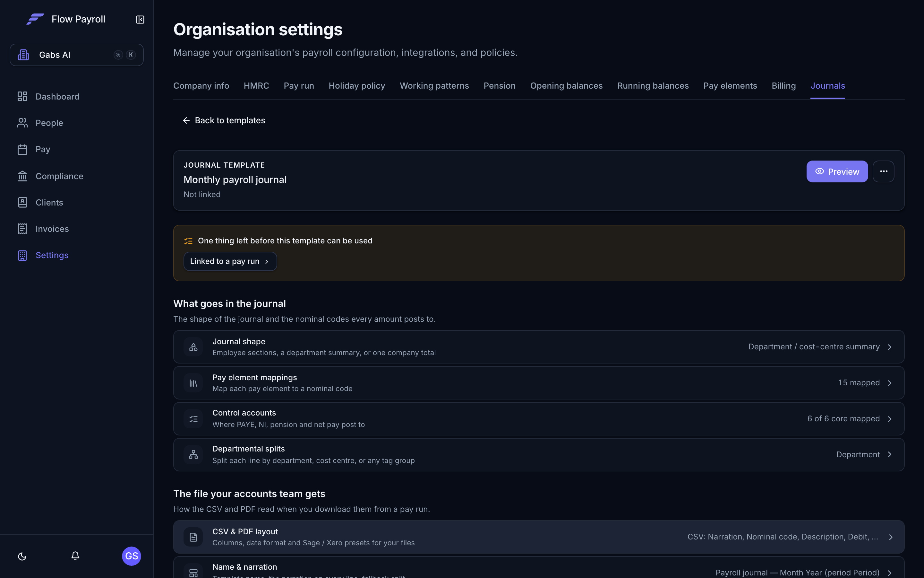Click the CSV & PDF layout file icon
924x578 pixels.
193,537
